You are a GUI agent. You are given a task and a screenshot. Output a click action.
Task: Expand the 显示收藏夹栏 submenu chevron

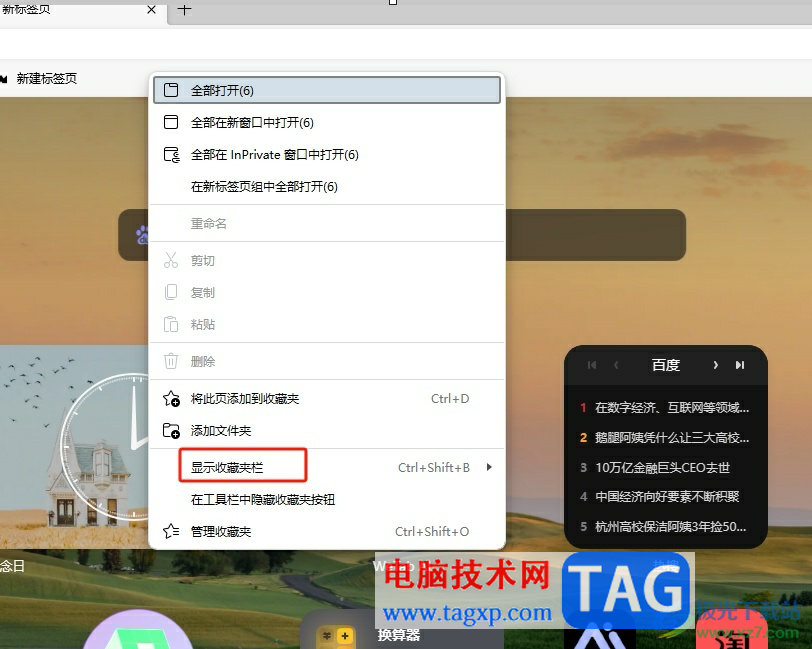[x=489, y=465]
